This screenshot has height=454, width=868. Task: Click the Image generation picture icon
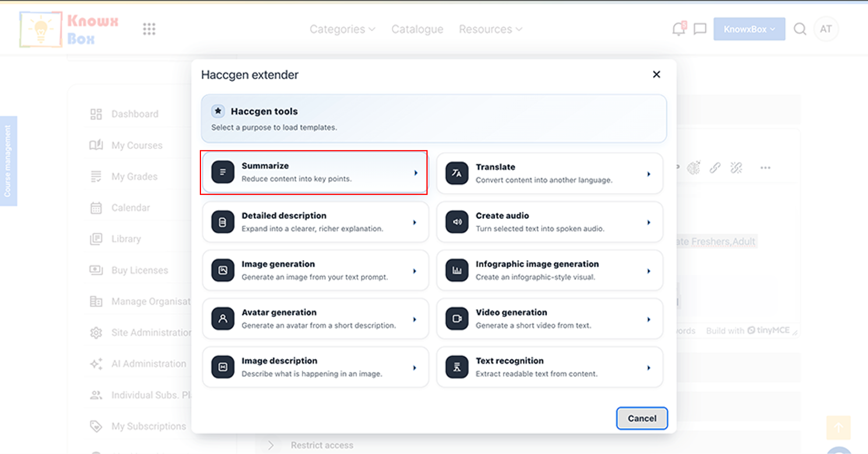pyautogui.click(x=223, y=270)
